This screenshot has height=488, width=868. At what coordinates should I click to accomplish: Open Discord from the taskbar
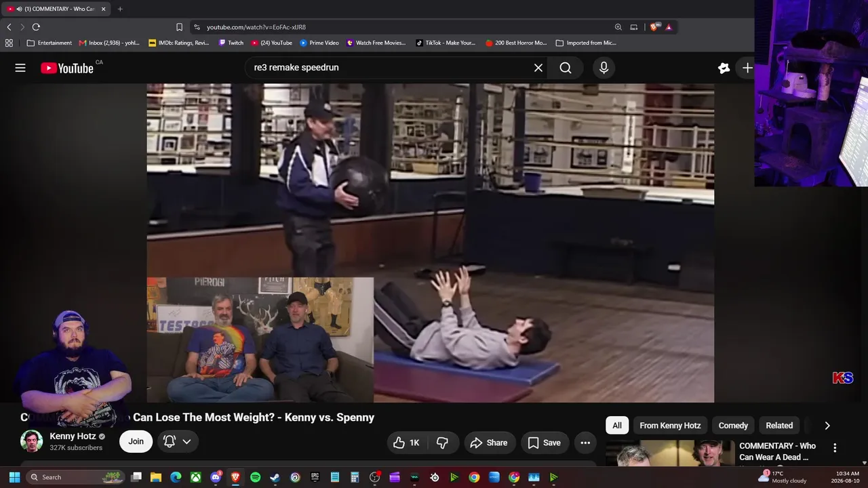[216, 477]
